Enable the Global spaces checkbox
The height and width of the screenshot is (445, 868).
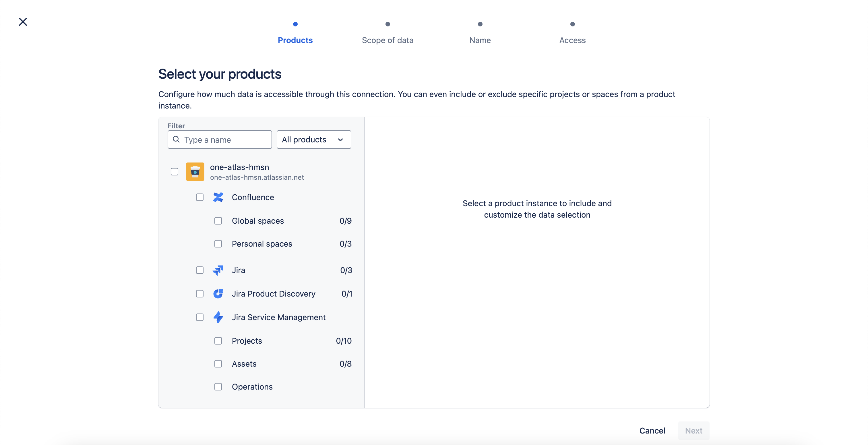[x=218, y=221]
